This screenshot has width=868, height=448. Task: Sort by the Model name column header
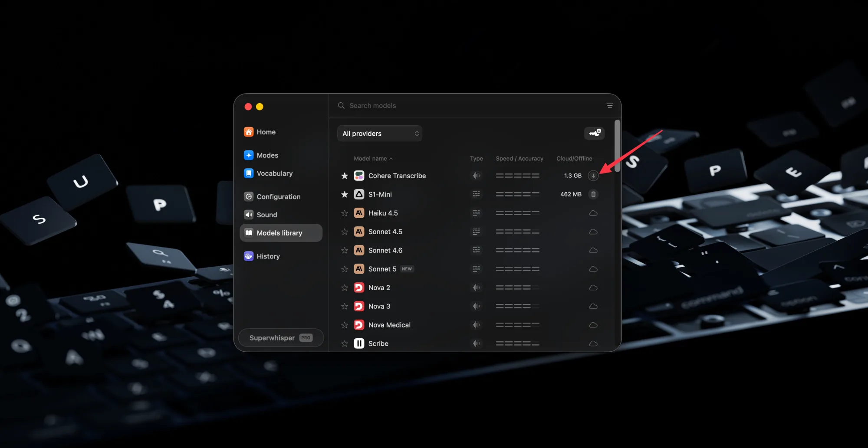tap(373, 159)
